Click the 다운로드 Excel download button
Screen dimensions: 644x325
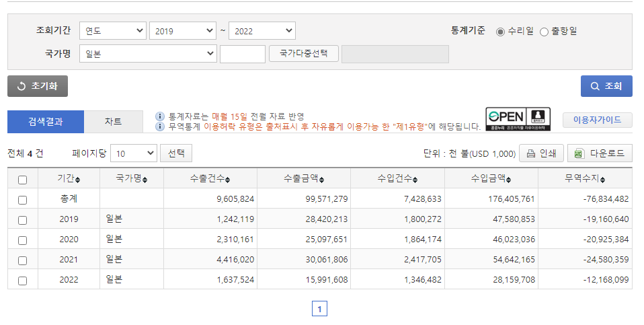(x=600, y=153)
